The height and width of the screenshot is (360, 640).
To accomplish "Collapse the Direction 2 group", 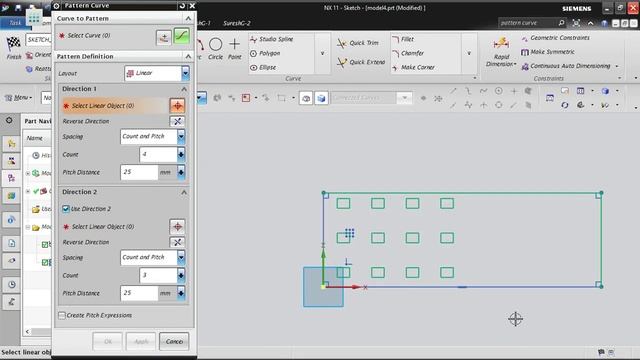I will pyautogui.click(x=184, y=192).
